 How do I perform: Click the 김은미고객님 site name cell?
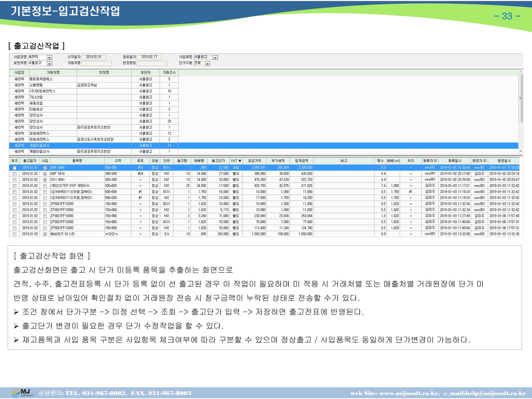tap(104, 85)
